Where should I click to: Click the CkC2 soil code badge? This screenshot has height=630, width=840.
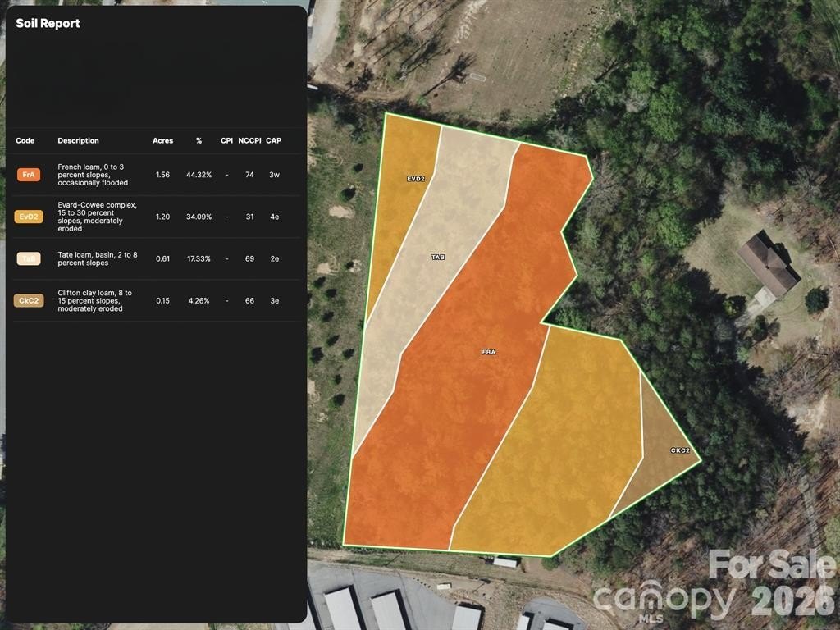[29, 300]
